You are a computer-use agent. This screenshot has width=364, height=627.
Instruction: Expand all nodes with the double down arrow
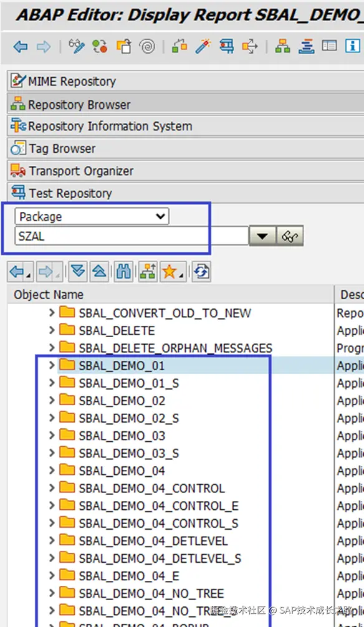pos(78,272)
